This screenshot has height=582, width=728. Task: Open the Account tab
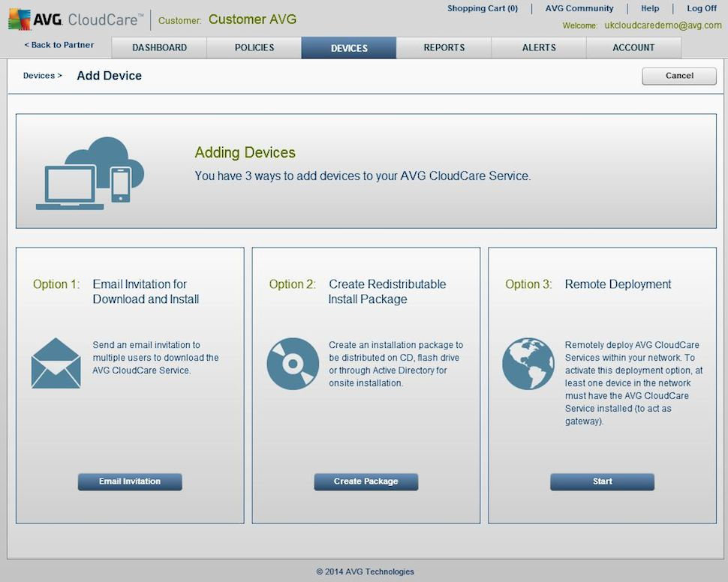tap(633, 48)
